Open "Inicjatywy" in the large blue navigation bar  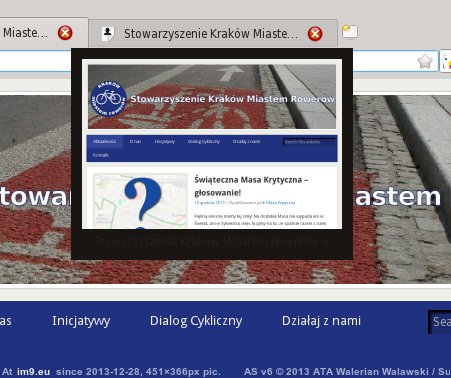(81, 321)
